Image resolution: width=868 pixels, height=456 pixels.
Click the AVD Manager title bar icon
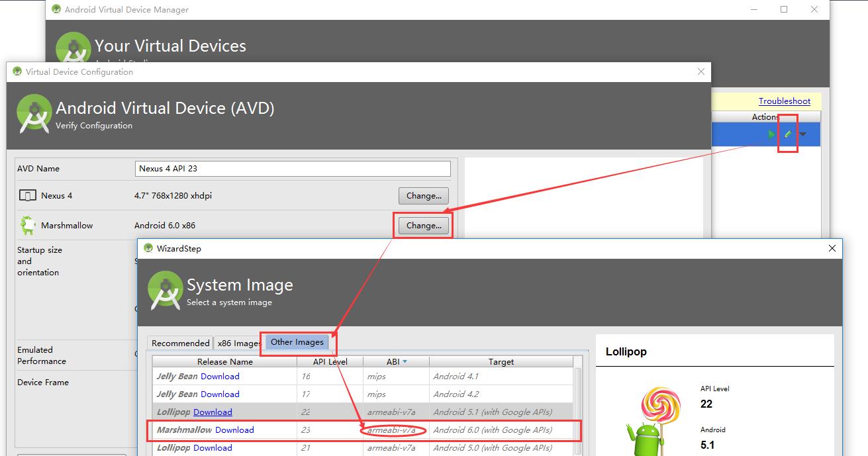(x=56, y=9)
